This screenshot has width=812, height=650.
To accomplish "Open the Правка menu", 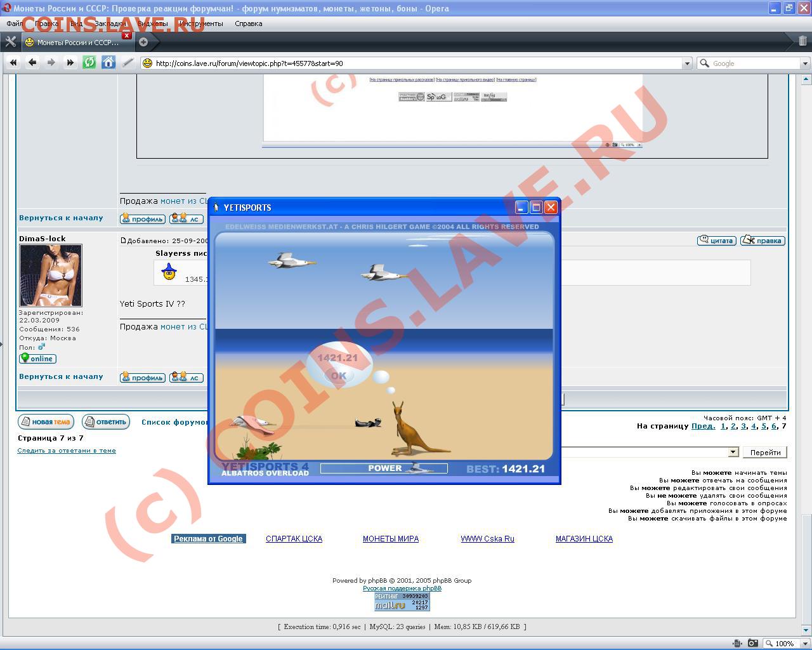I will pyautogui.click(x=47, y=23).
